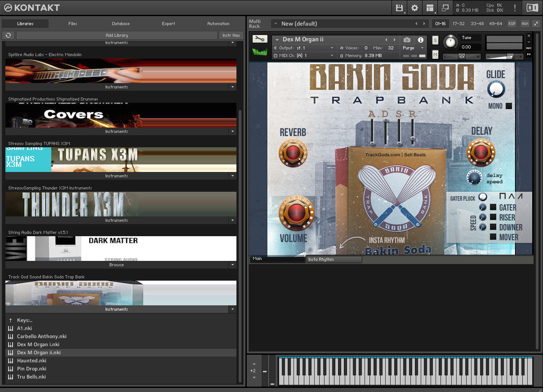Solo the instrument with S button
The width and height of the screenshot is (543, 392).
point(435,40)
